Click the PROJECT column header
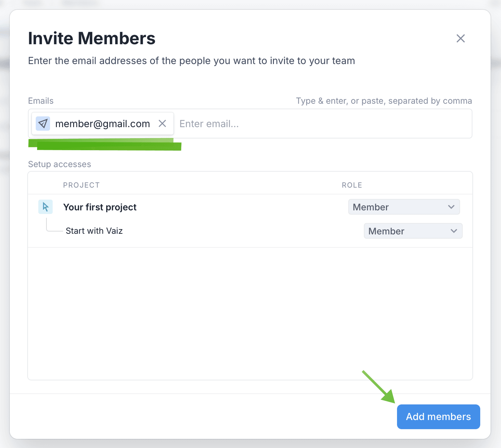Viewport: 501px width, 448px height. coord(81,185)
